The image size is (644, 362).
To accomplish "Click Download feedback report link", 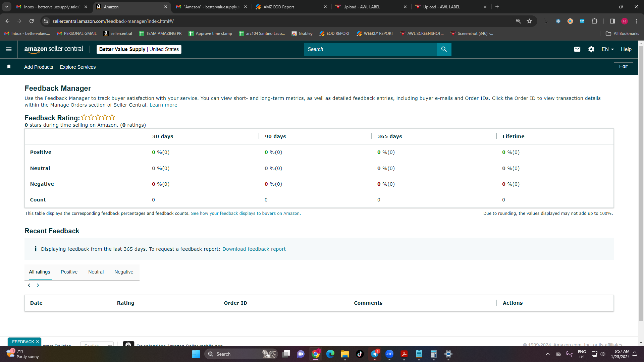I will (254, 249).
